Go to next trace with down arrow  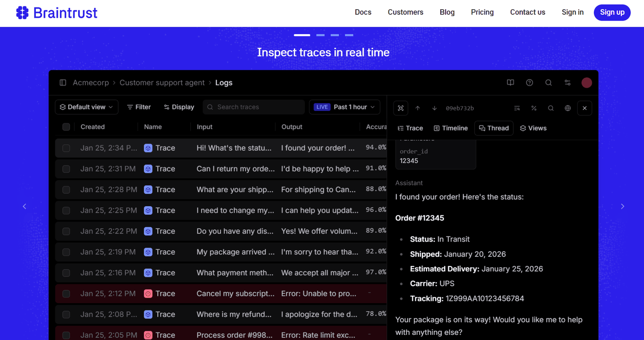click(x=434, y=108)
